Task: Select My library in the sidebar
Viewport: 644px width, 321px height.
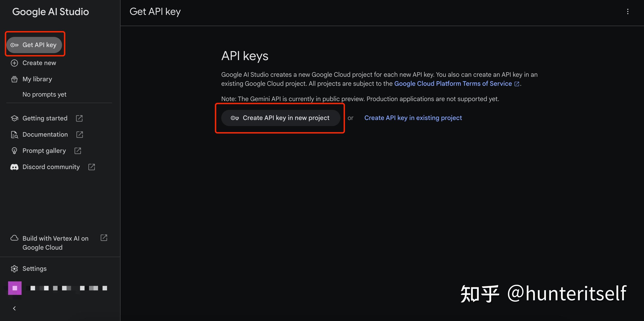Action: coord(37,79)
